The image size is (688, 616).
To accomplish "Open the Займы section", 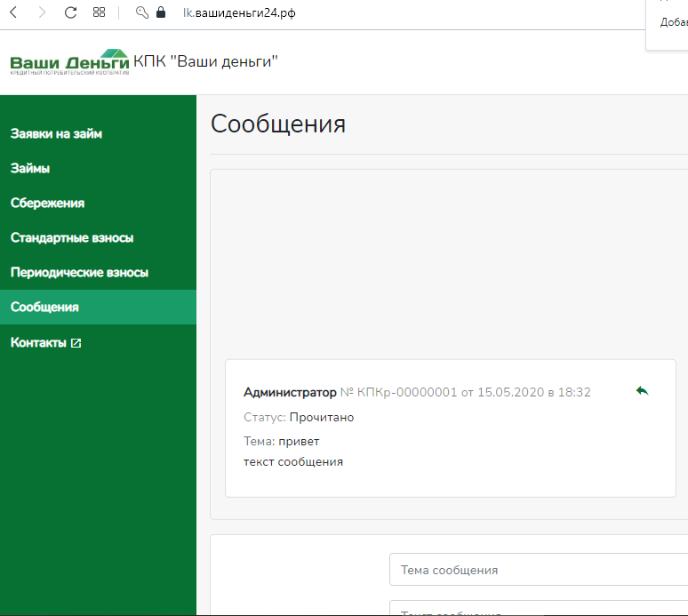I will (x=30, y=169).
